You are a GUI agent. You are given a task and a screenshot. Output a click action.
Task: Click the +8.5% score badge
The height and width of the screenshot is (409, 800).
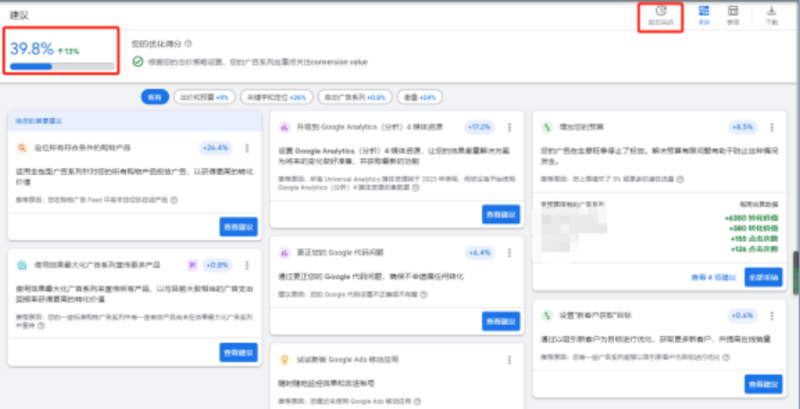tap(742, 127)
